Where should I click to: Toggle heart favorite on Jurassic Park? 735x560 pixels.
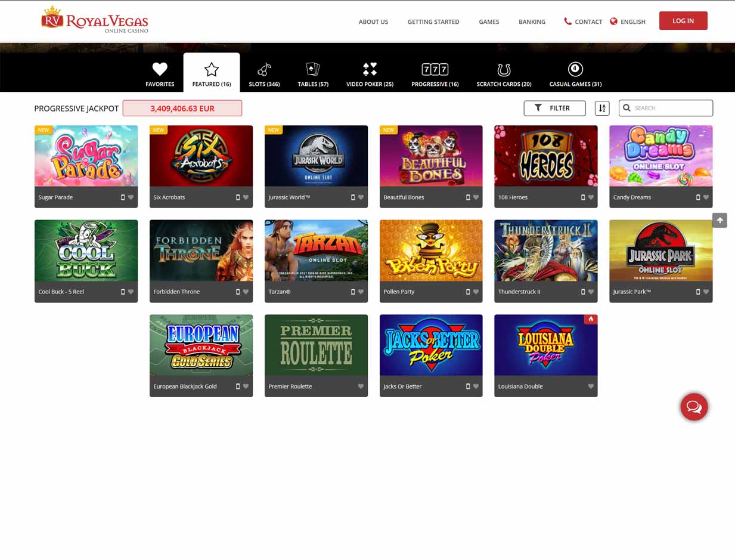706,292
